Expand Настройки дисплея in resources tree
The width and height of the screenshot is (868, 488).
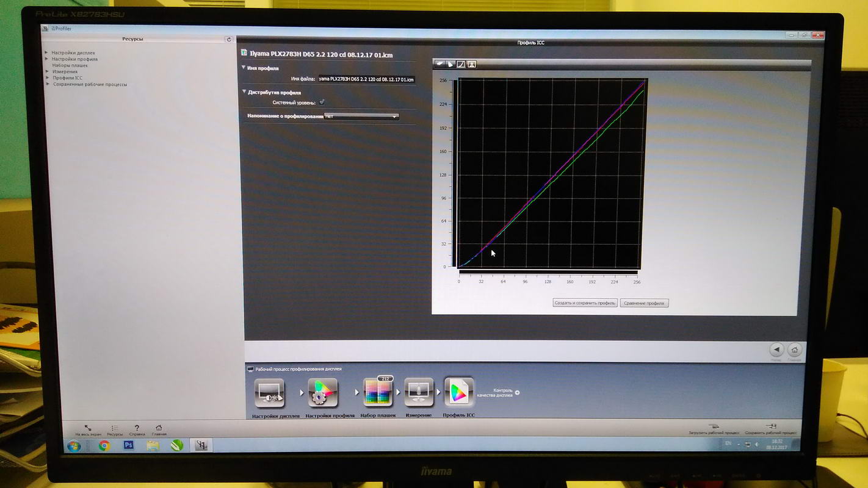[x=46, y=53]
